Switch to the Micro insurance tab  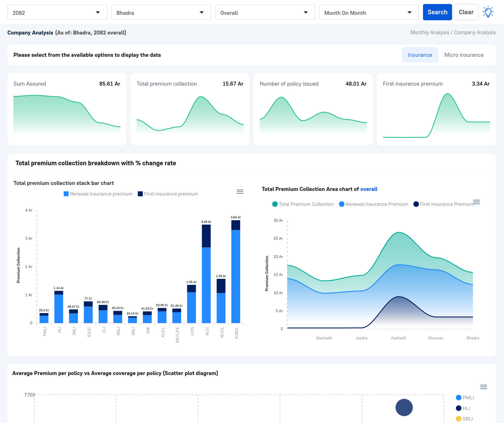pos(463,55)
